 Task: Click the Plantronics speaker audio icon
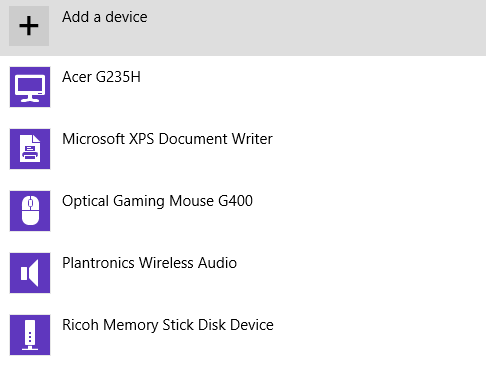[x=30, y=273]
